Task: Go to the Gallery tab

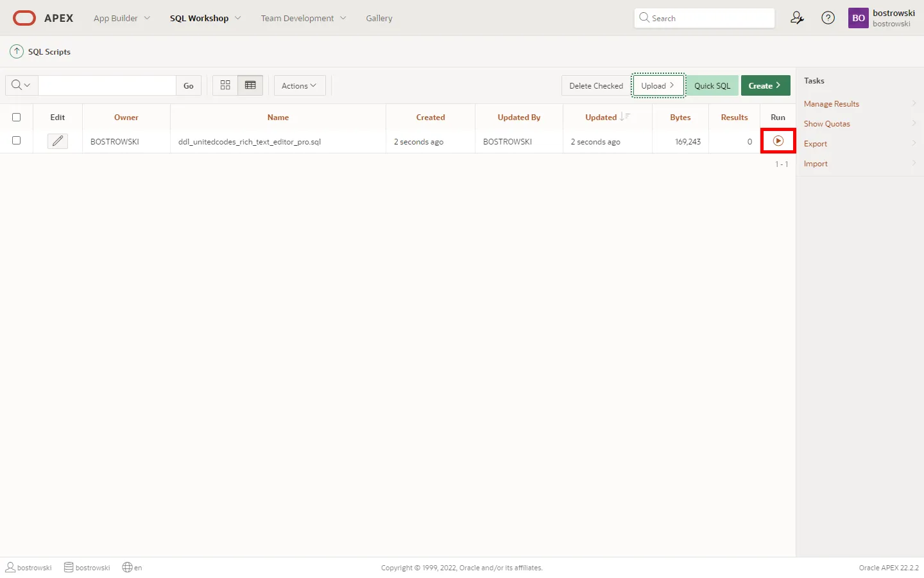Action: tap(379, 18)
